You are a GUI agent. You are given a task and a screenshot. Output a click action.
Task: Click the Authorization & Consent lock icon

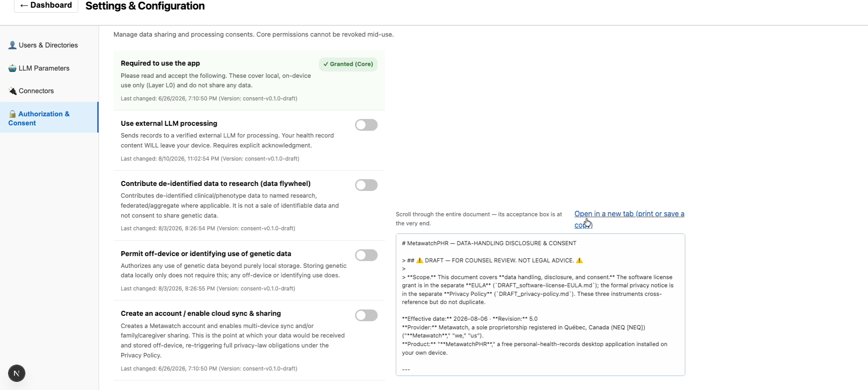click(13, 114)
